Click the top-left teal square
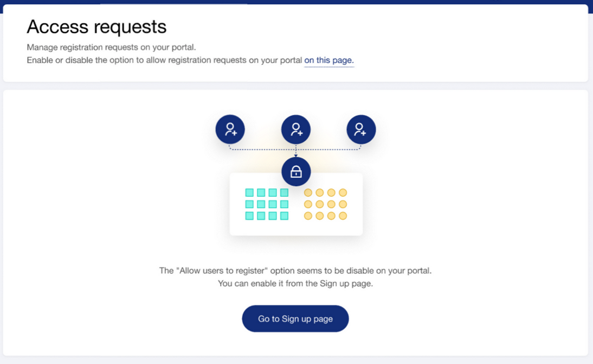This screenshot has height=364, width=593. [x=249, y=192]
